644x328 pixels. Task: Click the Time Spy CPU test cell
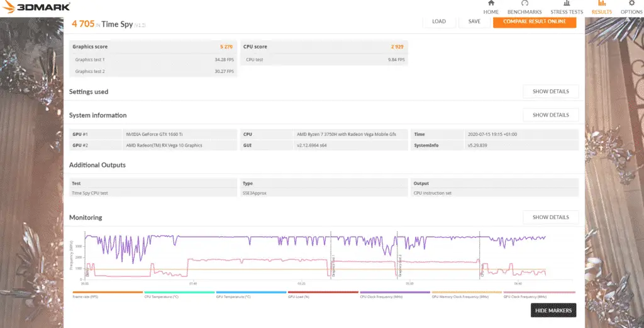tap(153, 193)
